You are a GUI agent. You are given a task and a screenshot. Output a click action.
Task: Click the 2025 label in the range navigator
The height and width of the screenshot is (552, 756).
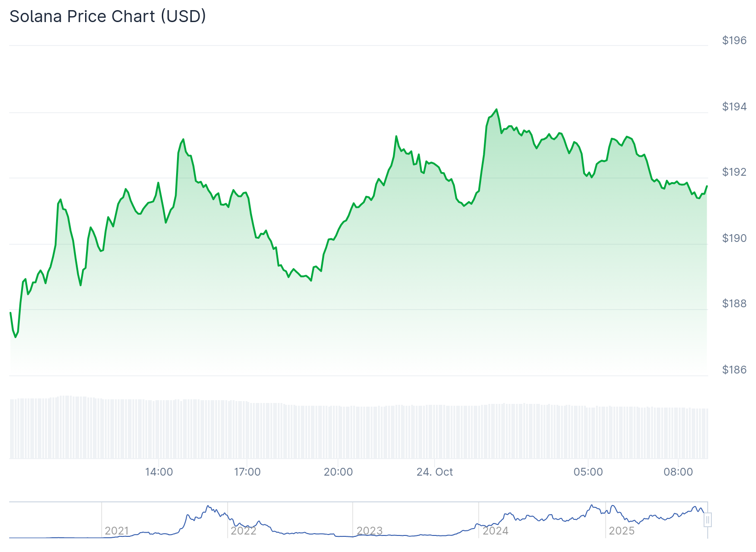[622, 531]
